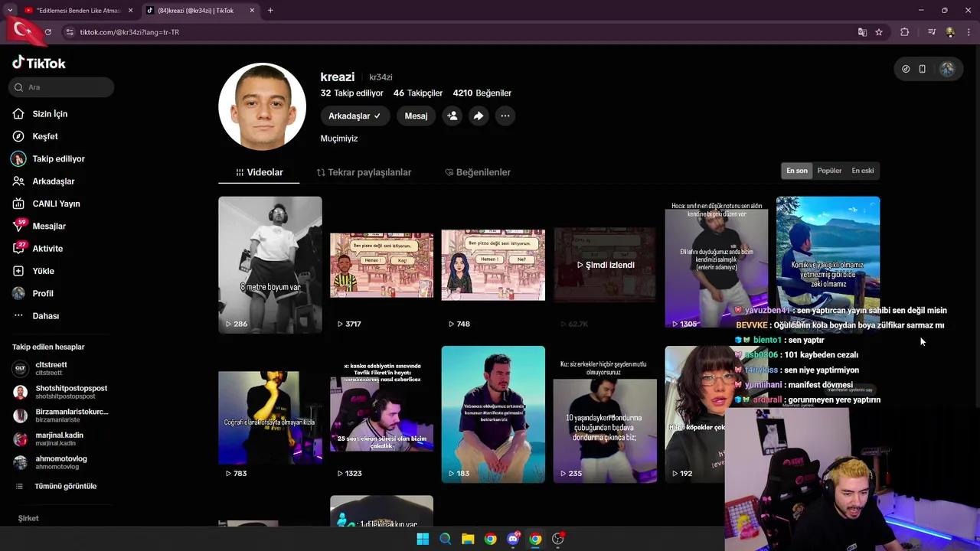Open the Windows Start menu
Screen dimensions: 980x551
point(423,539)
